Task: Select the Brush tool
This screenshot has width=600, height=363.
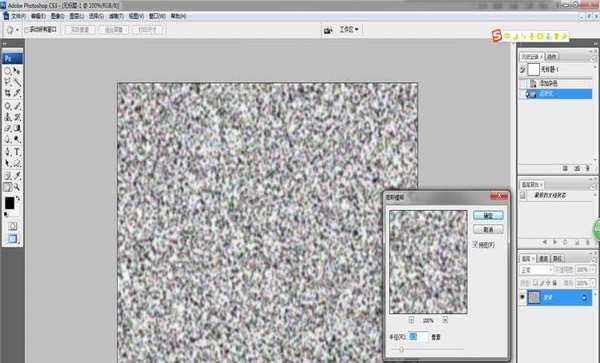Action: tap(17, 106)
